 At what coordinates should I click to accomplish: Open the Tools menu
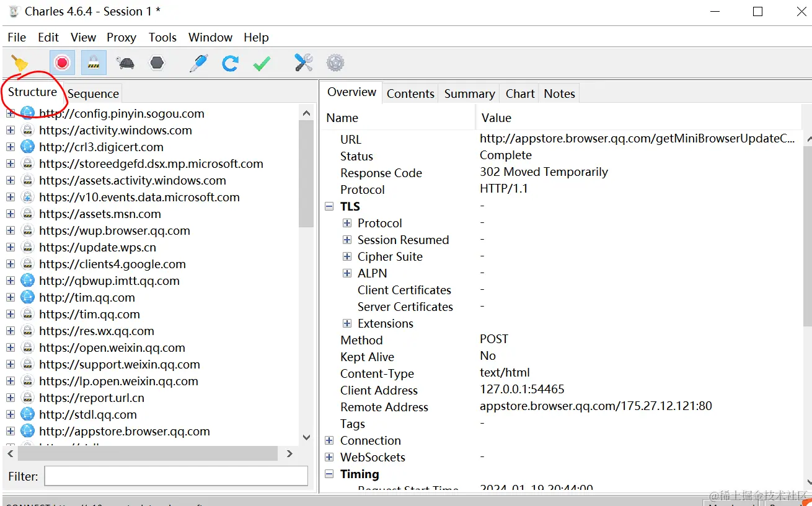pyautogui.click(x=162, y=38)
